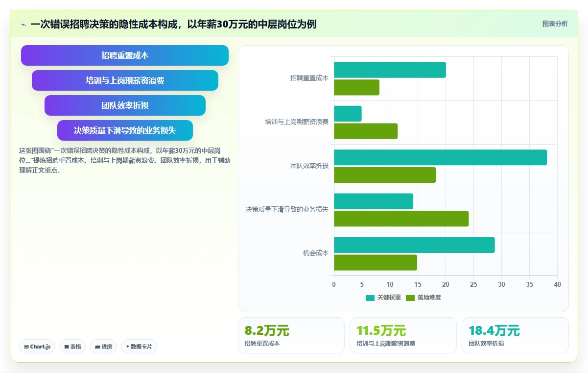Click the 表格 tag chip

click(x=72, y=347)
